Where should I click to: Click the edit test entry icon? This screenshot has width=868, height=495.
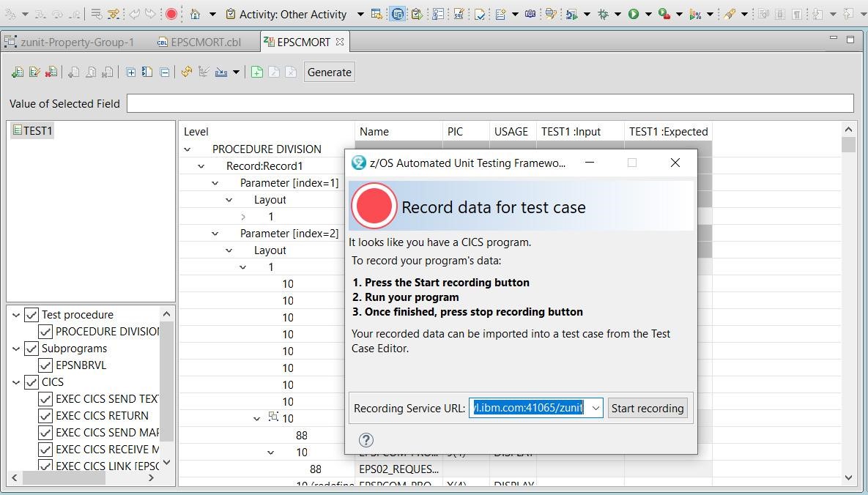pos(34,72)
